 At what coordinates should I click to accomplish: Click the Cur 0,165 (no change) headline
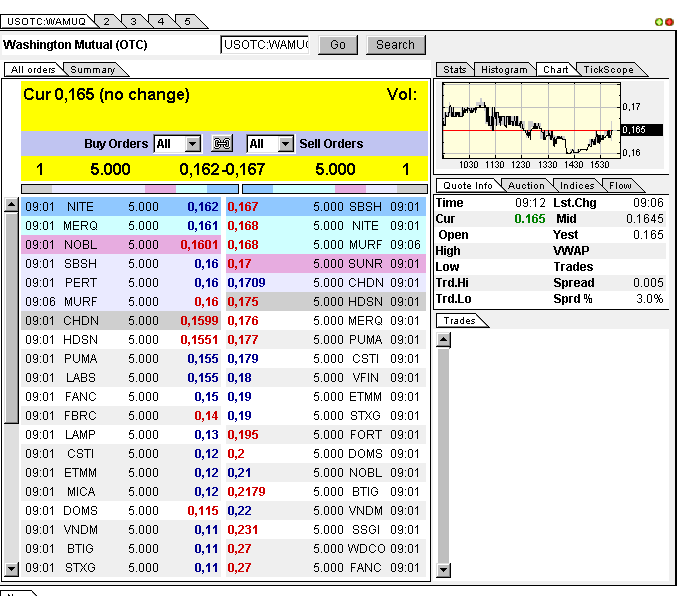[x=106, y=94]
